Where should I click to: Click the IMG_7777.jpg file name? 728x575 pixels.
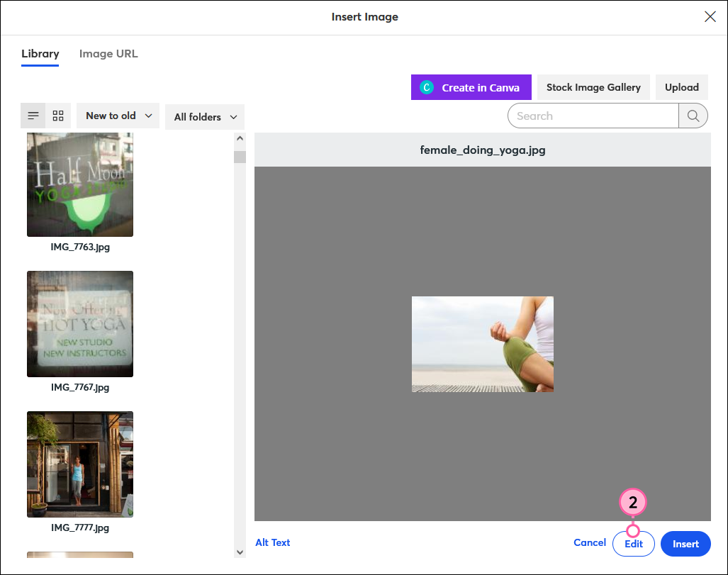[80, 527]
